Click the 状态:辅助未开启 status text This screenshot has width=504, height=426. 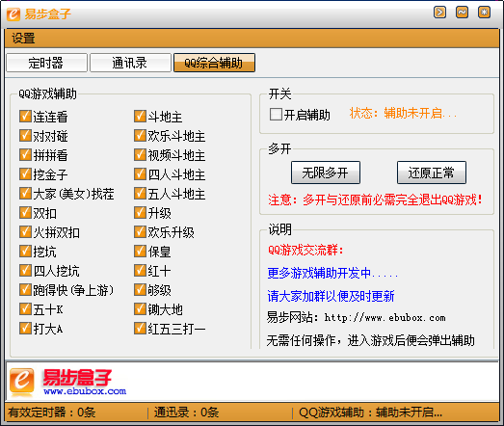pyautogui.click(x=403, y=113)
